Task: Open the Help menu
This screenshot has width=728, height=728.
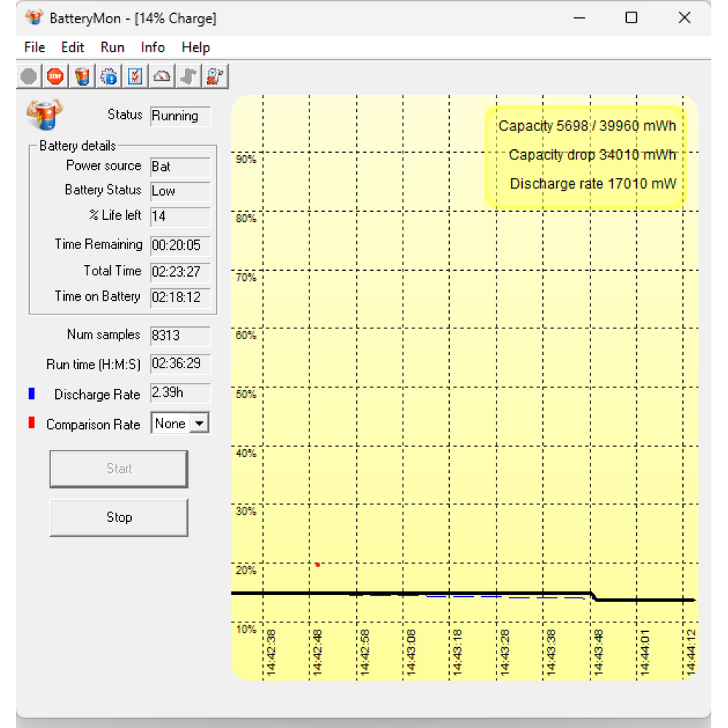Action: coord(195,47)
